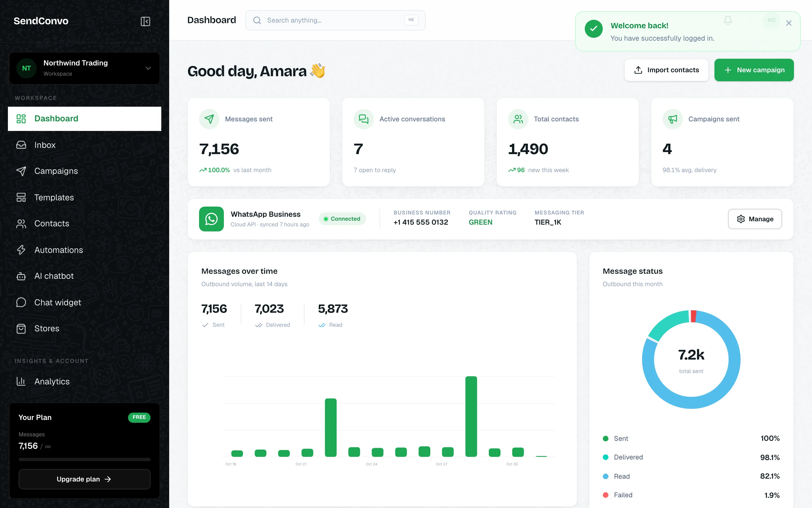Open the notifications bell
Image resolution: width=812 pixels, height=508 pixels.
pyautogui.click(x=728, y=21)
